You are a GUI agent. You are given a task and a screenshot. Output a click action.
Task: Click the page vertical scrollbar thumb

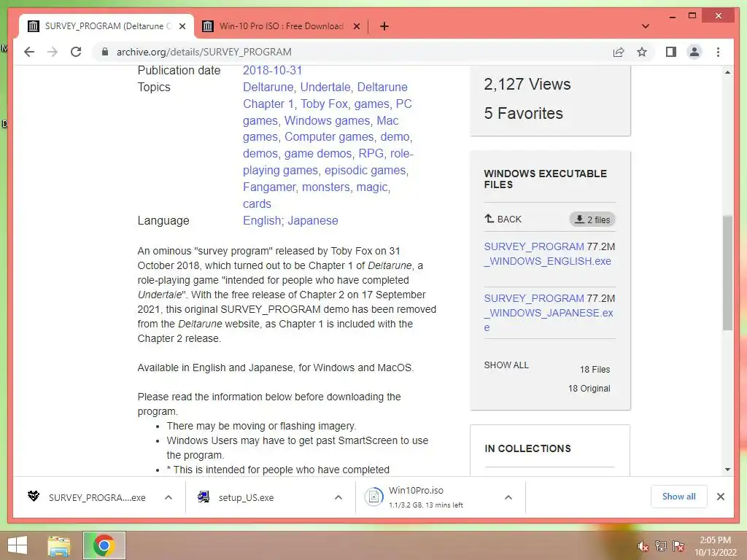[727, 273]
